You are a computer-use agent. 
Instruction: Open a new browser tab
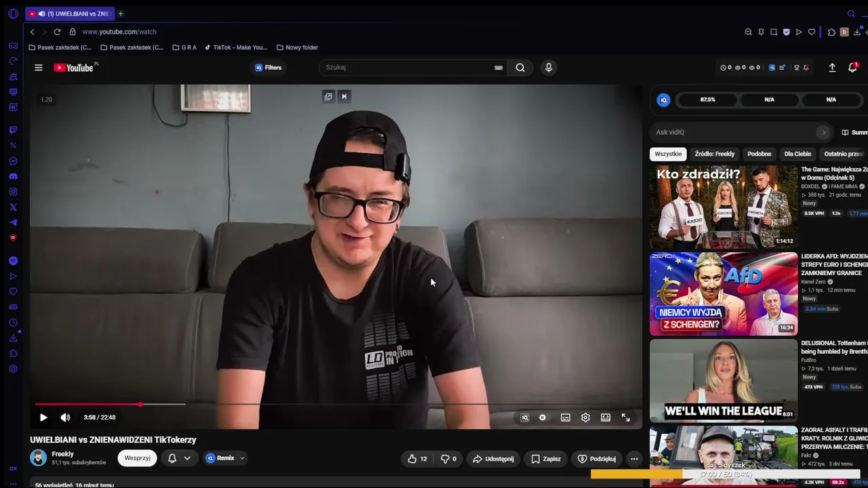click(x=121, y=14)
